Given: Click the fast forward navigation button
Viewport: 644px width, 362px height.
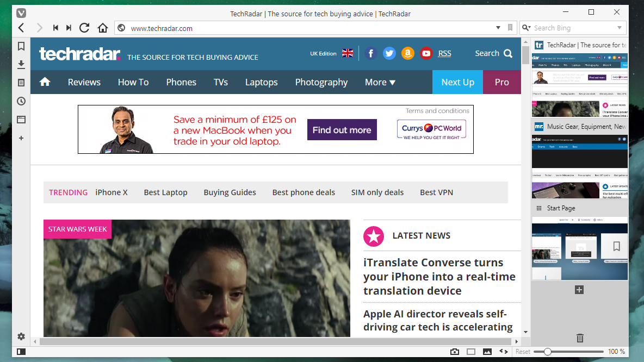Looking at the screenshot, I should [69, 28].
